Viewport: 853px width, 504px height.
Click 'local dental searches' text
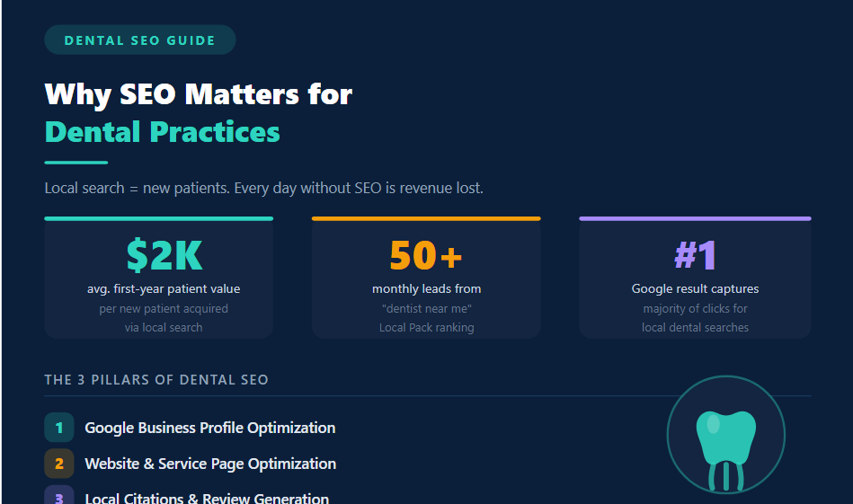click(x=695, y=327)
